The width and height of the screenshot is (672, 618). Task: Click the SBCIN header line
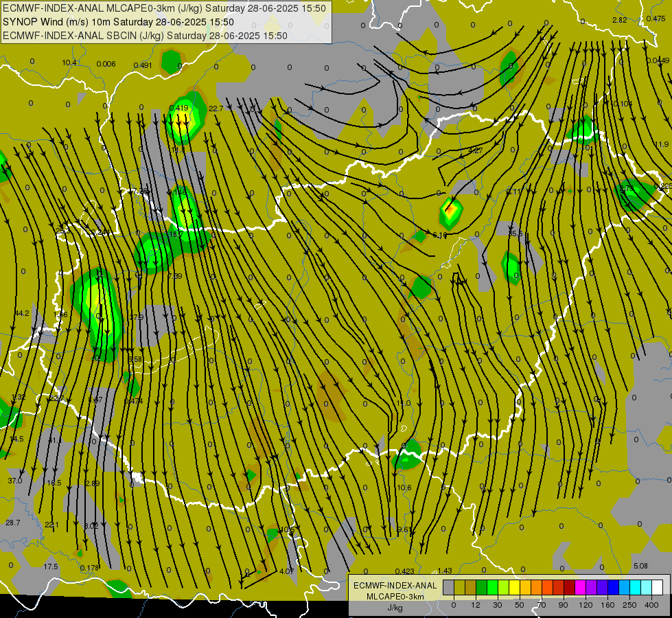click(145, 36)
